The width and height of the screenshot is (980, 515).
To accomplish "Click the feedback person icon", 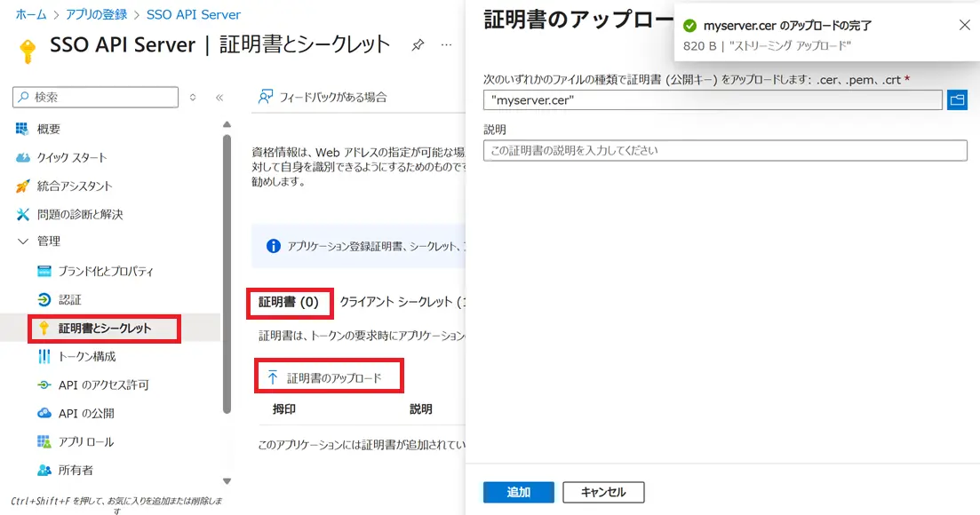I will coord(266,97).
